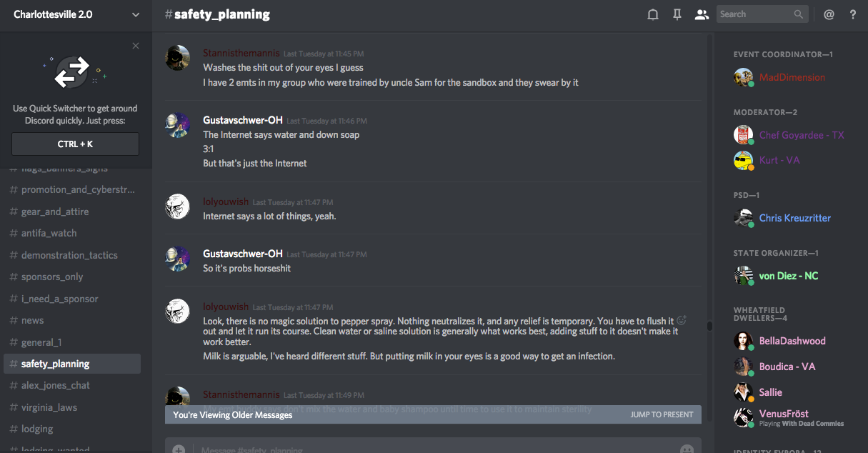Jump to present messages
This screenshot has height=453, width=868.
pyautogui.click(x=662, y=414)
